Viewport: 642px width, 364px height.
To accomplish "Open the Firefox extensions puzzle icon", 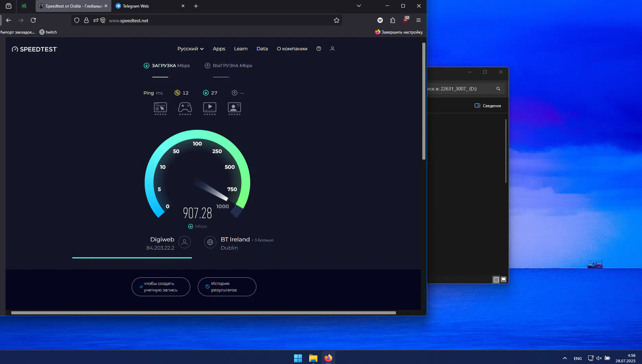I will 393,20.
